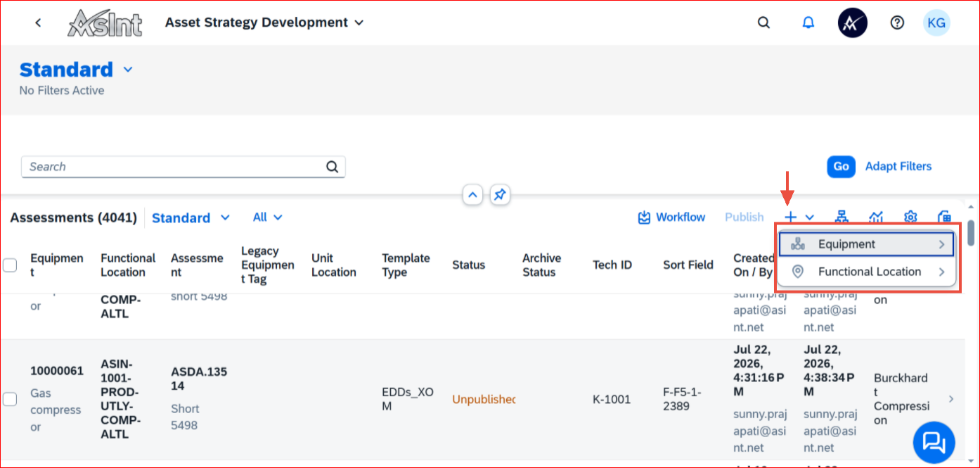Click the Tech ID column header
Image resolution: width=980 pixels, height=468 pixels.
click(x=612, y=265)
